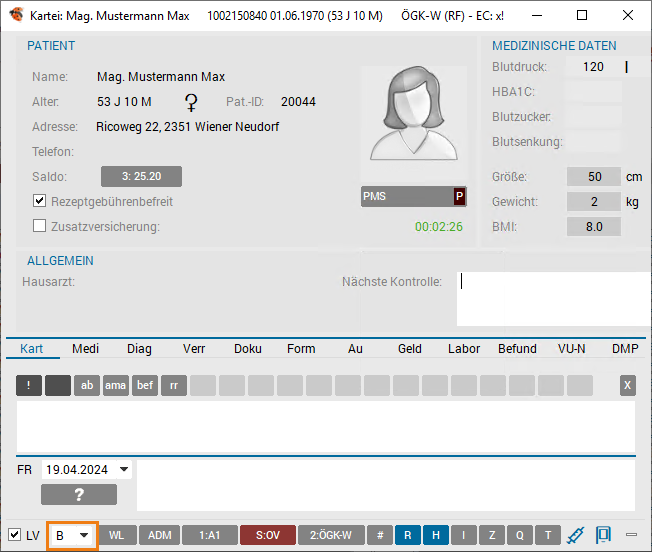Toggle the Rezeptgebührenbefreit checkbox

(40, 201)
